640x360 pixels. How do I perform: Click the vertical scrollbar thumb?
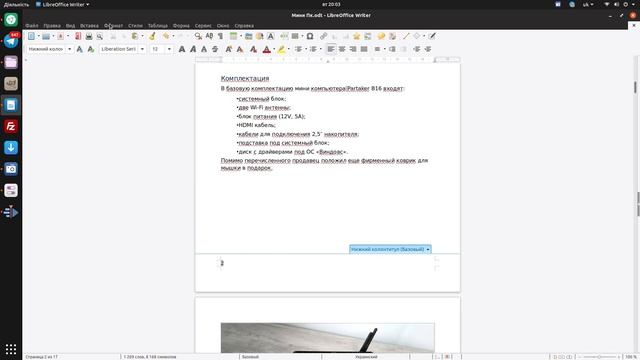point(635,87)
